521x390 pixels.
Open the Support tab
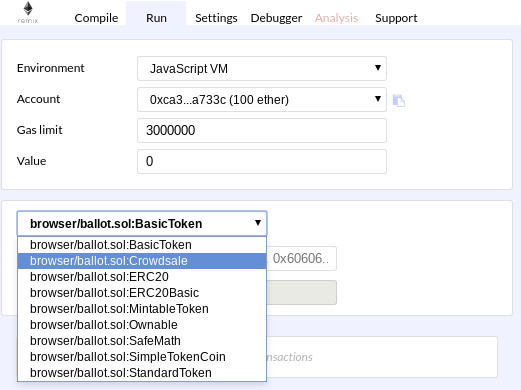(x=396, y=18)
